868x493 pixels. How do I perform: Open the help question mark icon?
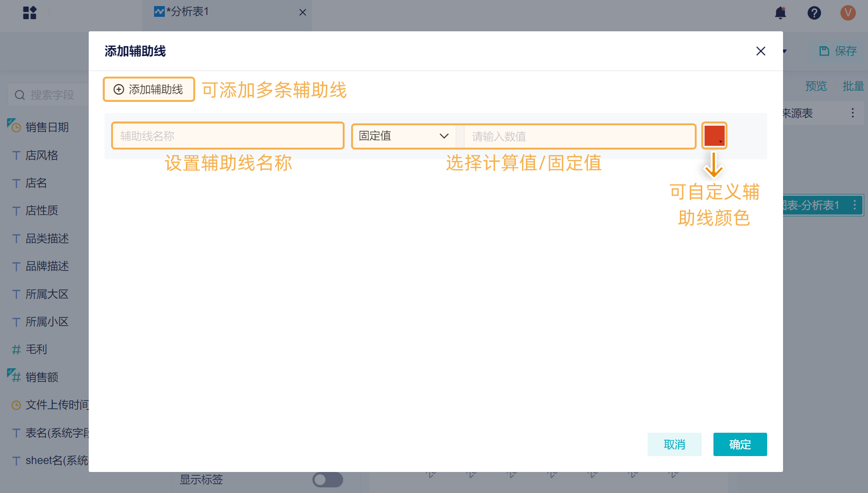coord(814,13)
